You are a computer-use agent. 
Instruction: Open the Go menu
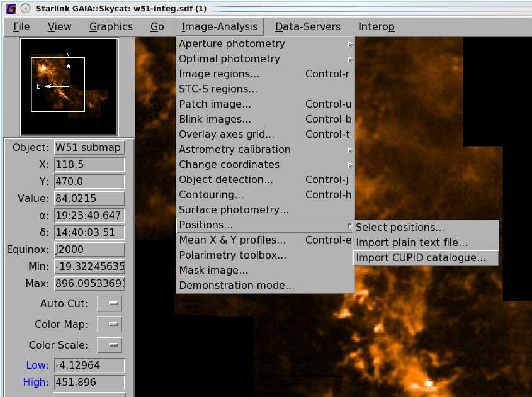pos(157,27)
